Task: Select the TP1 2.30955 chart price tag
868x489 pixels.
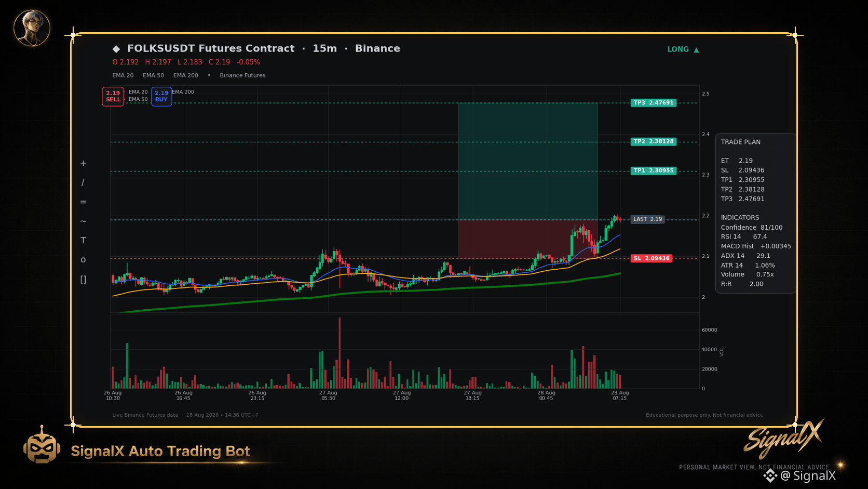Action: 654,170
